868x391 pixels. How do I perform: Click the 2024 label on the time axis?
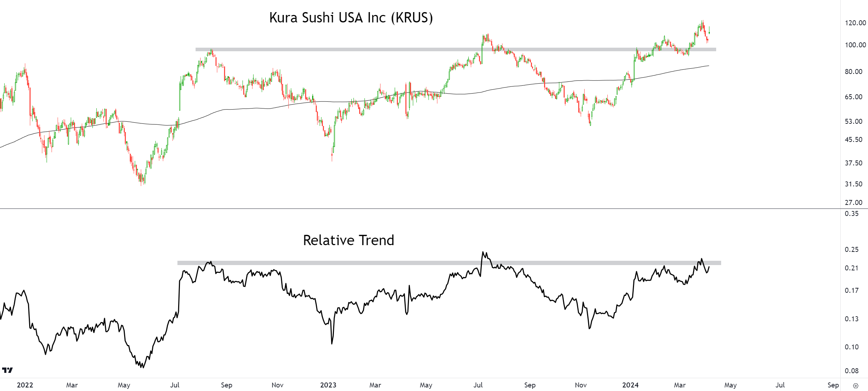pos(630,385)
